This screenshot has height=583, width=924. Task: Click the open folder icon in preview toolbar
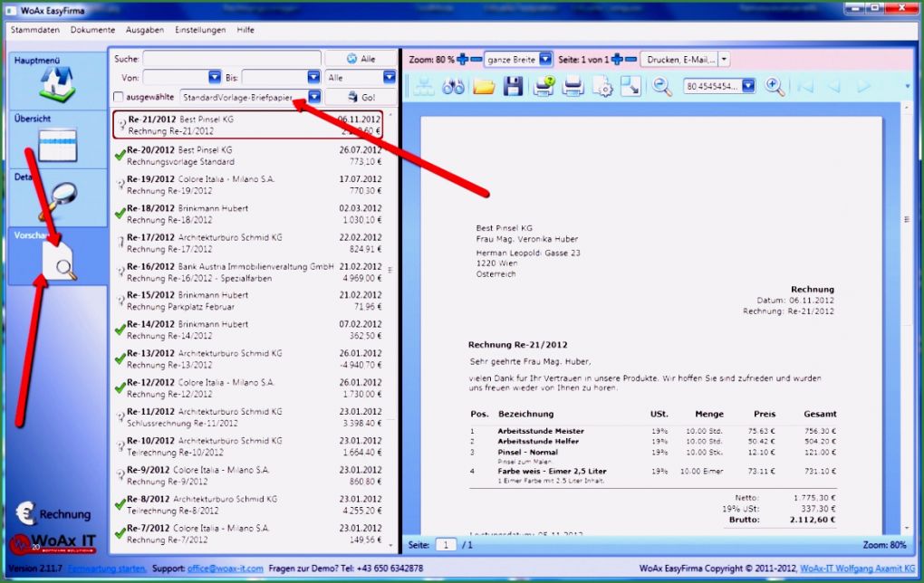pos(484,86)
